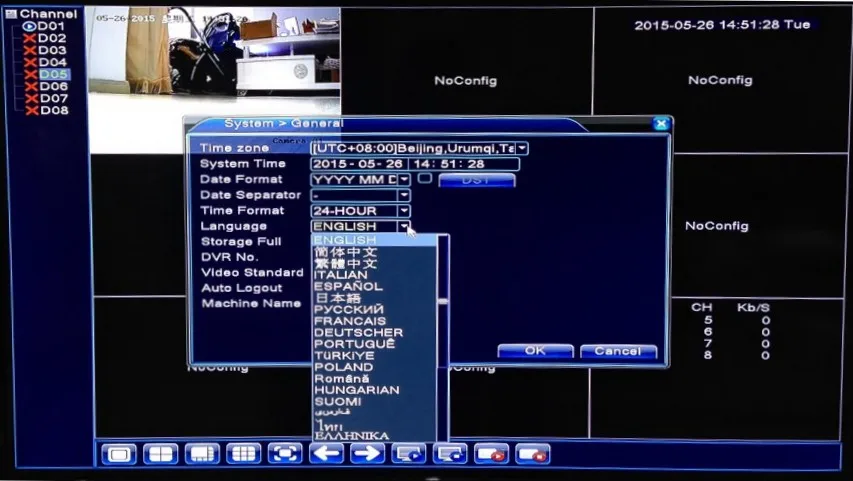Confirm settings with OK button
853x481 pixels.
point(535,351)
